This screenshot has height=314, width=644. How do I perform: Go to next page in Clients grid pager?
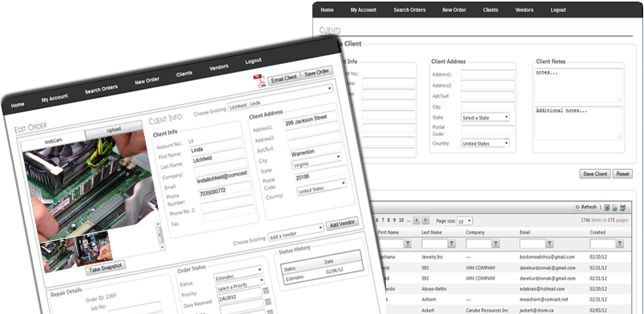click(417, 221)
